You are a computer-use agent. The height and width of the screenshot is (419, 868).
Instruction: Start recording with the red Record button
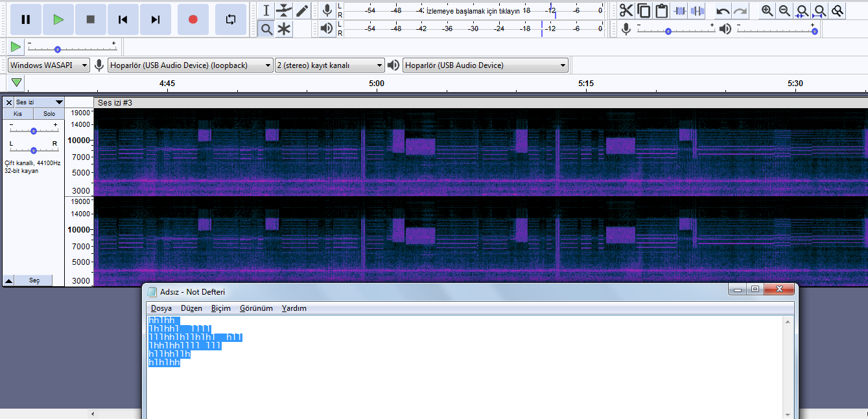tap(193, 19)
